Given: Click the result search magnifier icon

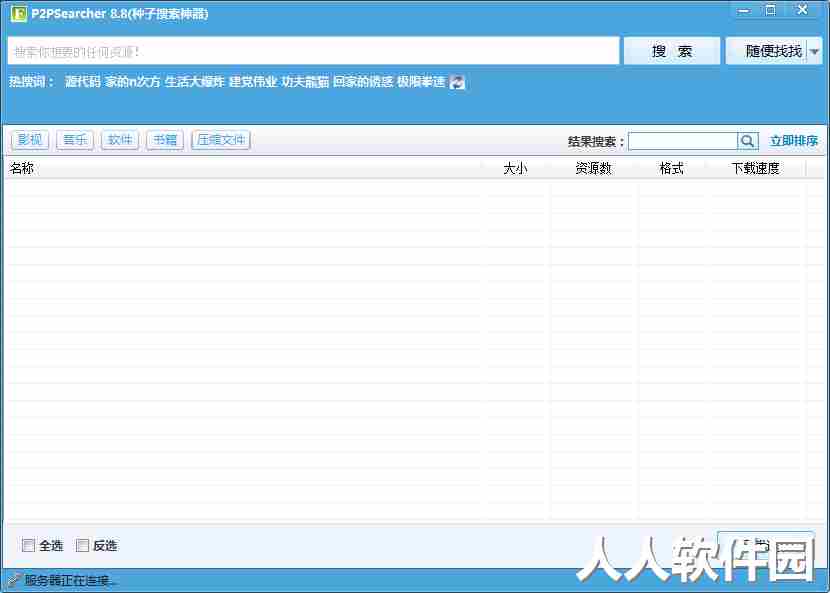Looking at the screenshot, I should 747,141.
